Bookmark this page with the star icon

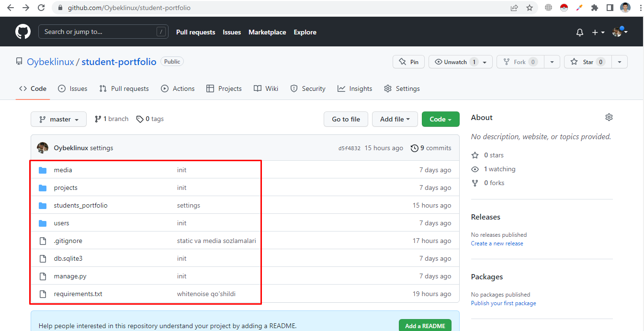[x=529, y=8]
